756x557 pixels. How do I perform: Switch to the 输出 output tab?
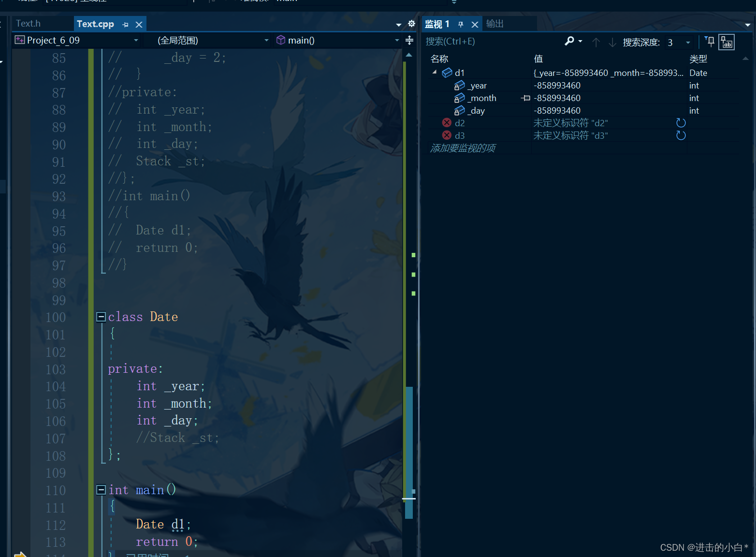(495, 24)
